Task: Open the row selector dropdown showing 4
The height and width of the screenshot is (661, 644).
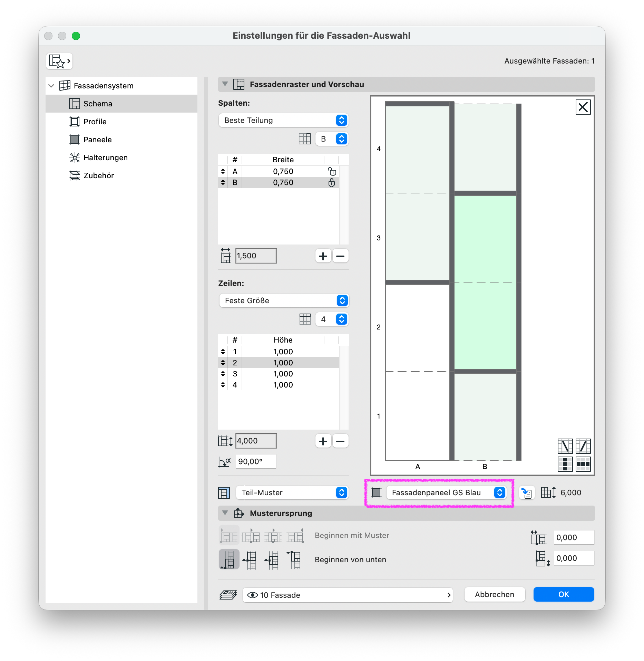Action: click(332, 319)
